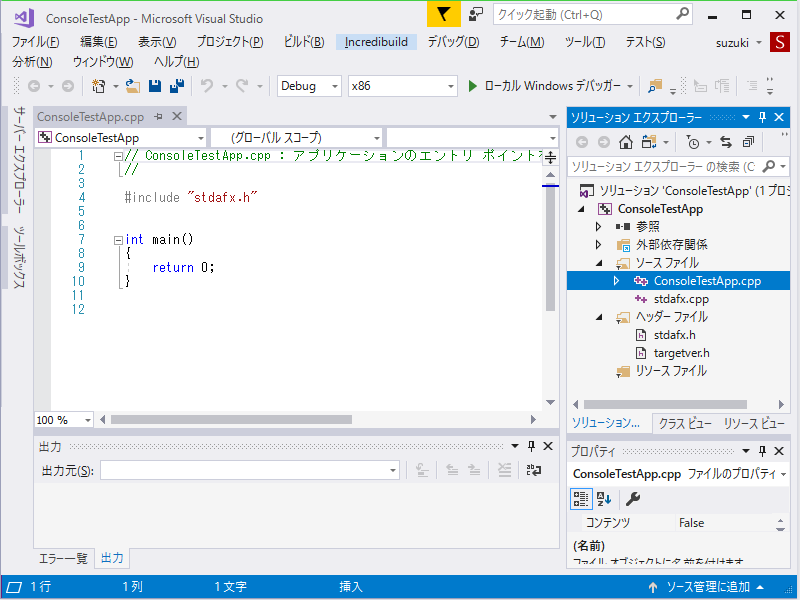Sort properties alphabetically with the A-Z icon

(605, 498)
